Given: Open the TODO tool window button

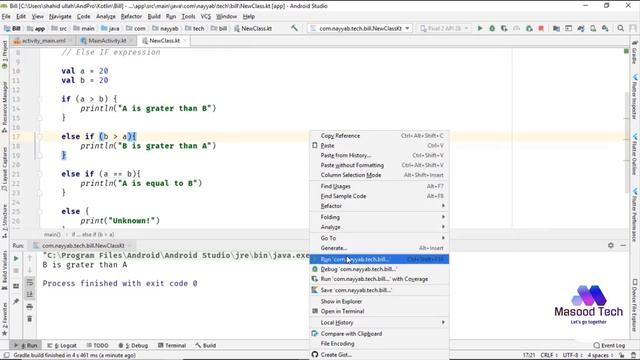Looking at the screenshot, I should [98, 345].
